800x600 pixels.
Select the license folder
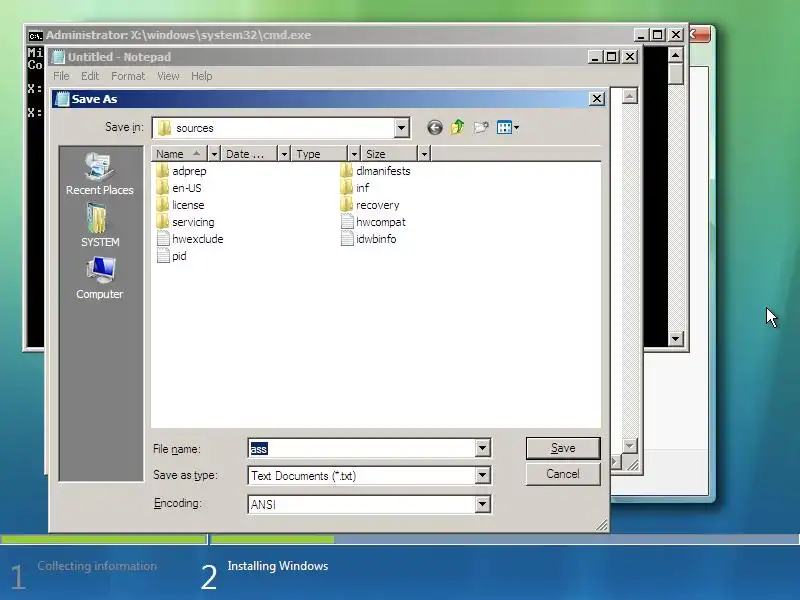[x=181, y=205]
